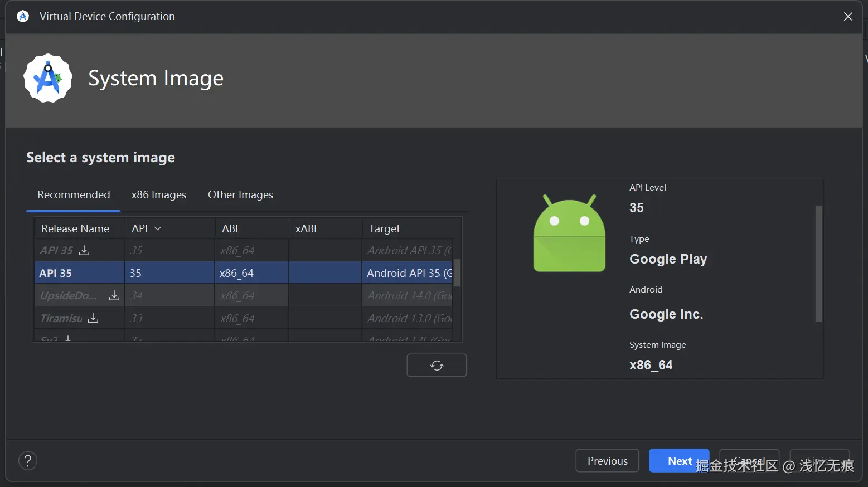This screenshot has height=487, width=868.
Task: Sort the table by API column arrow
Action: pos(158,228)
